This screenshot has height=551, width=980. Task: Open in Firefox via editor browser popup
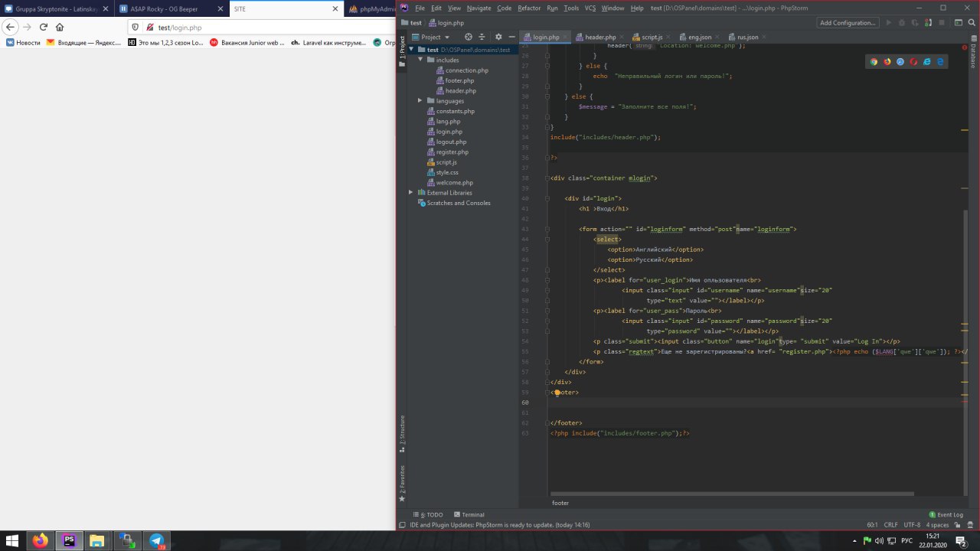point(887,61)
